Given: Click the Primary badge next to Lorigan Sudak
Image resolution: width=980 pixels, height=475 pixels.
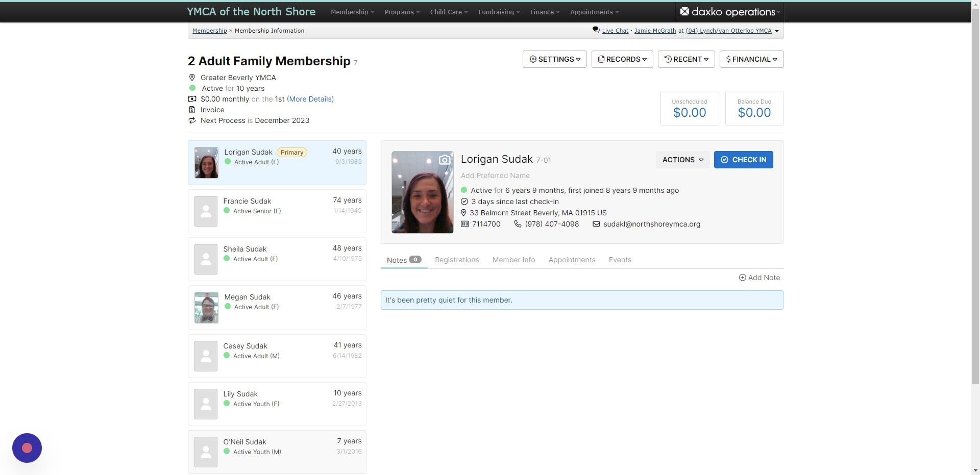Looking at the screenshot, I should click(292, 152).
